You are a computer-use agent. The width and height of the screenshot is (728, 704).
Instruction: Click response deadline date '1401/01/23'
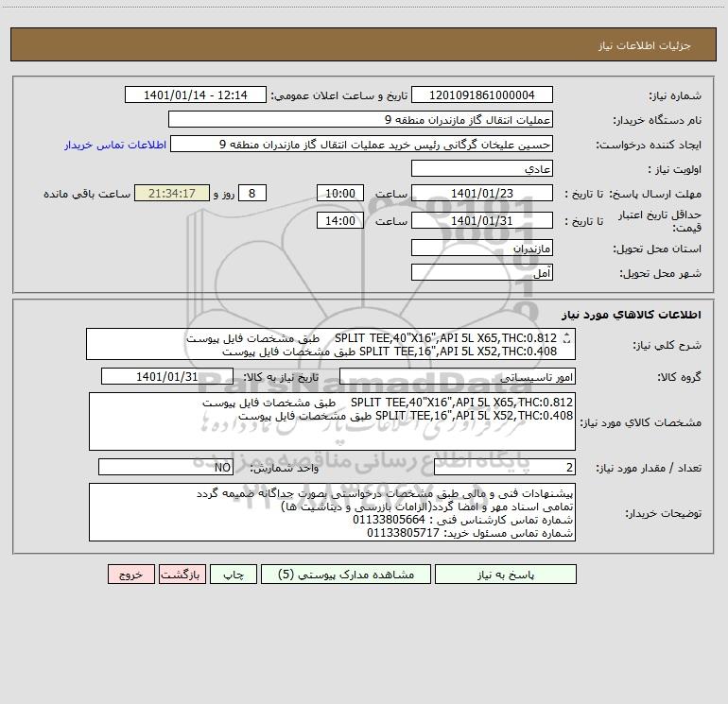click(482, 193)
